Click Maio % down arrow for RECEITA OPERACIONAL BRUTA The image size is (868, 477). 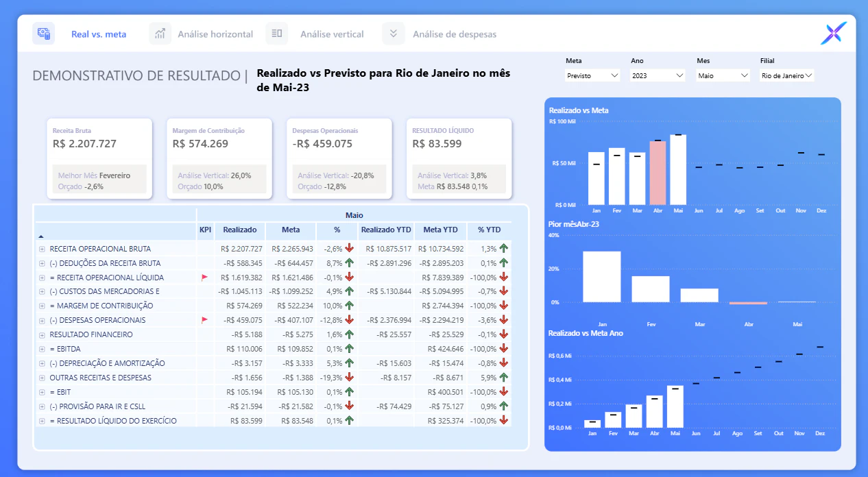[350, 249]
